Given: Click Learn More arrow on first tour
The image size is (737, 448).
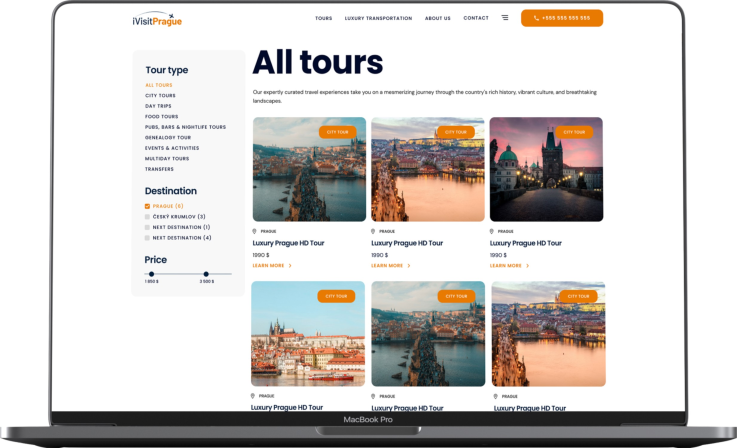Looking at the screenshot, I should tap(290, 266).
